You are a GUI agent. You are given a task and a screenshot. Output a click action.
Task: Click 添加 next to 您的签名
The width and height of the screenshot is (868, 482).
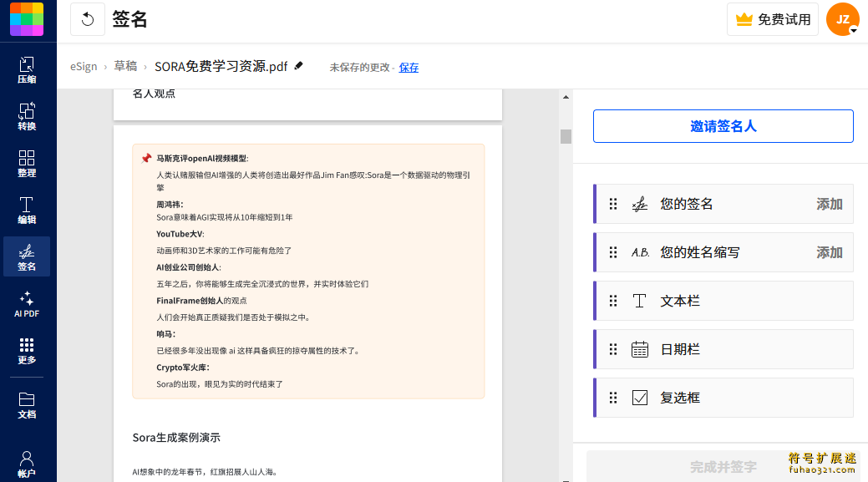click(830, 204)
